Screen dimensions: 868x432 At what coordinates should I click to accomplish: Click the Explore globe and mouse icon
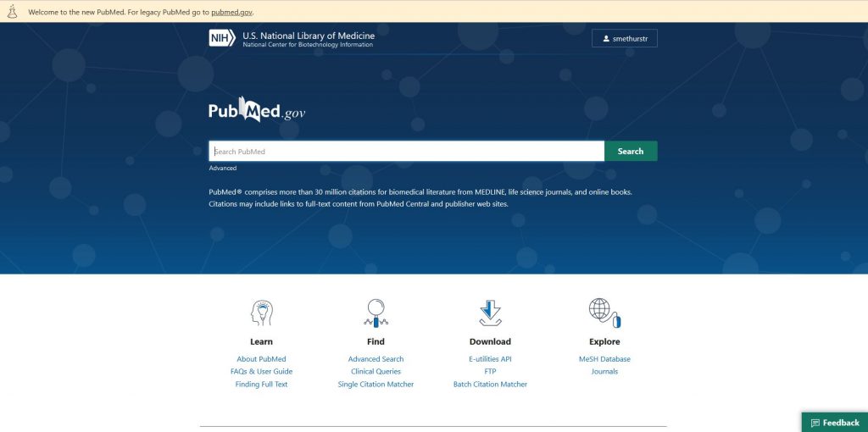tap(604, 313)
